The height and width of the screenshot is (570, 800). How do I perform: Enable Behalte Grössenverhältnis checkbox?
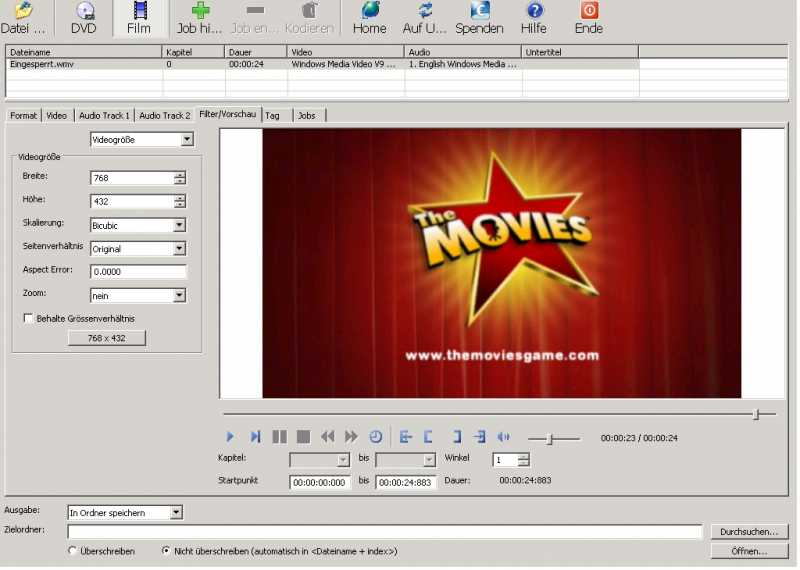pos(28,319)
